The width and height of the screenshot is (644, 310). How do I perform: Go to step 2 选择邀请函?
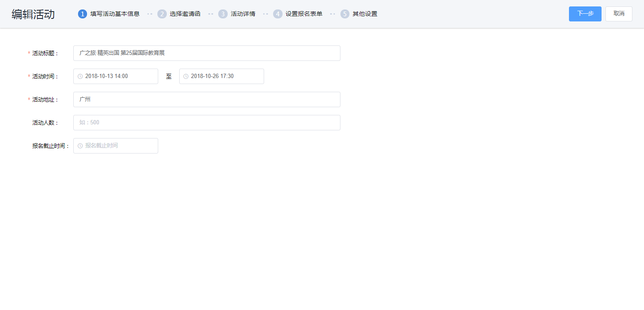[179, 14]
